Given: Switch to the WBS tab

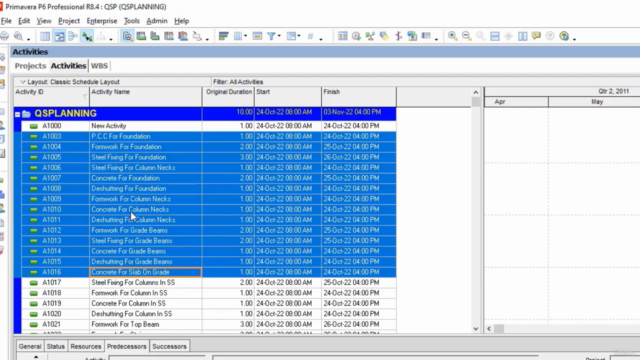Looking at the screenshot, I should (99, 66).
